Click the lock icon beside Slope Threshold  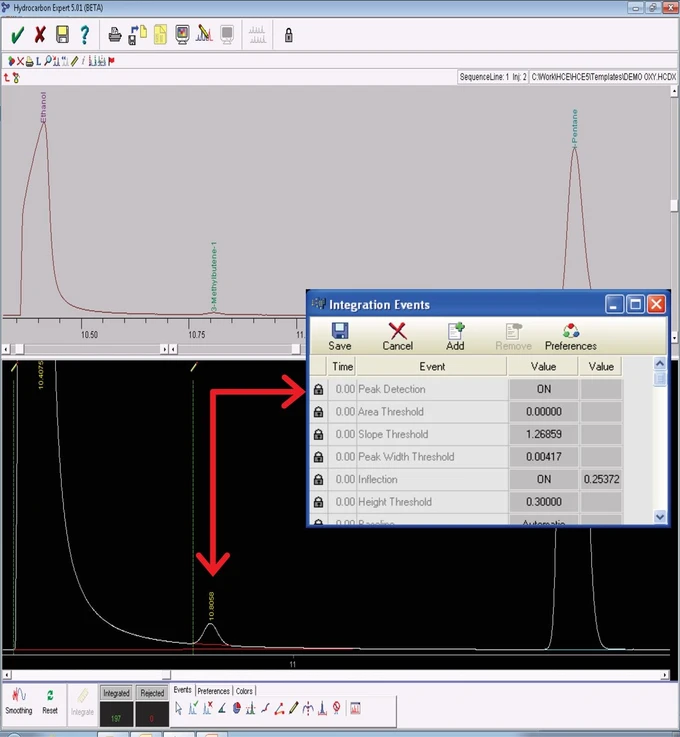point(318,435)
